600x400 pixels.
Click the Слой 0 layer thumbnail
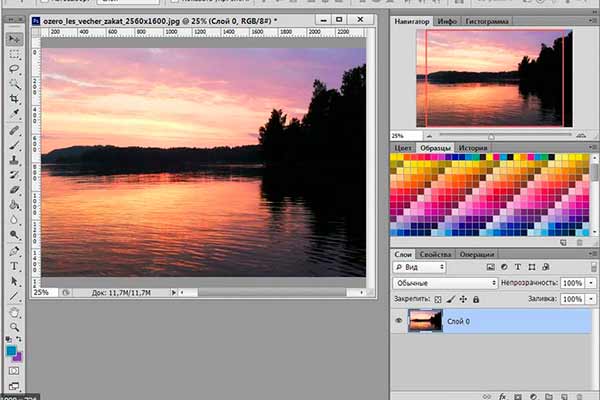[426, 322]
